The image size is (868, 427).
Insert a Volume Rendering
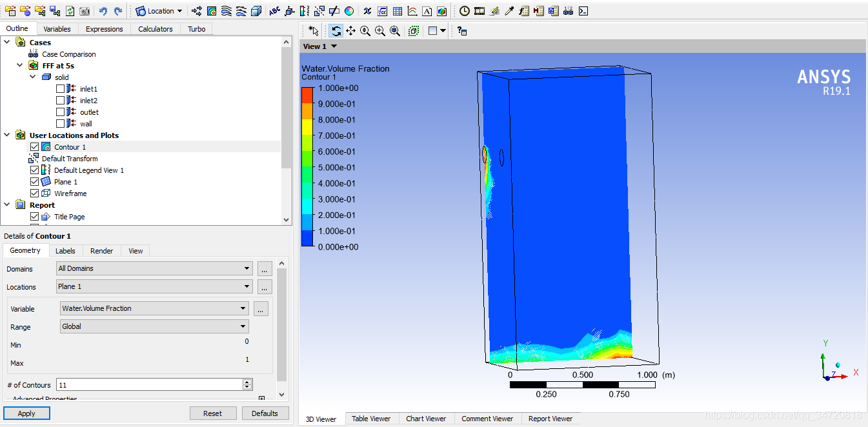point(256,11)
